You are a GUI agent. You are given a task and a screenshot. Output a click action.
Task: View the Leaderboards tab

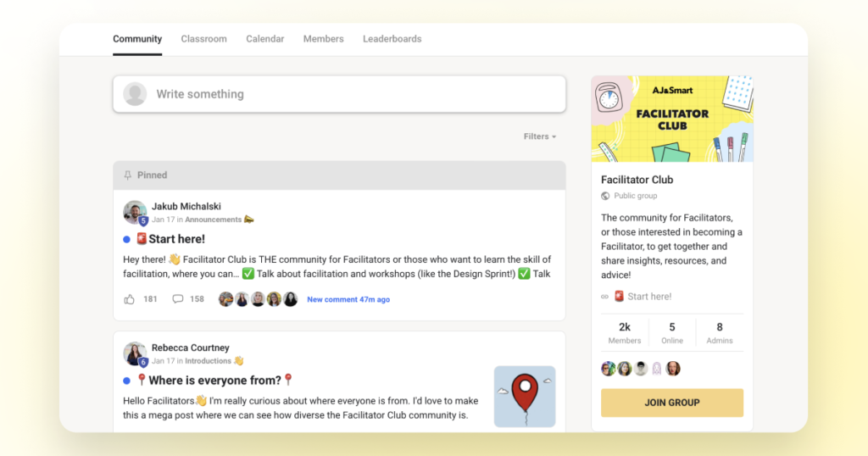point(392,39)
